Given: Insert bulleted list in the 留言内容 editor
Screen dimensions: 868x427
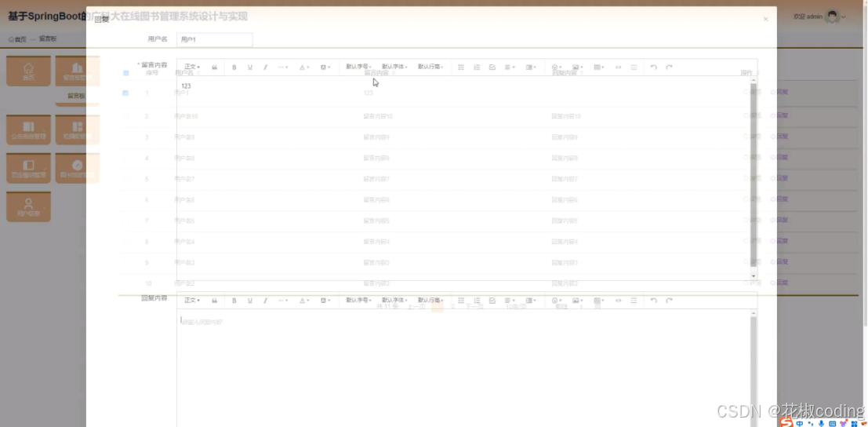Looking at the screenshot, I should [461, 67].
